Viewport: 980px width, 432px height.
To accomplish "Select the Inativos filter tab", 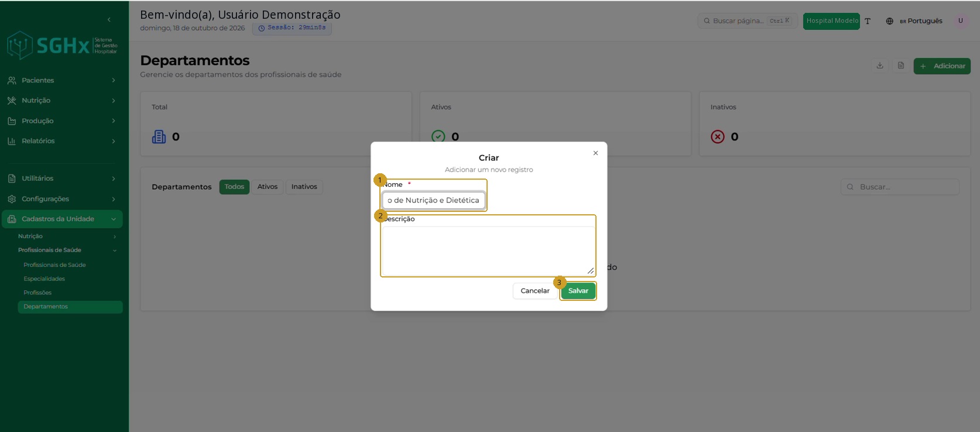I will (x=304, y=187).
